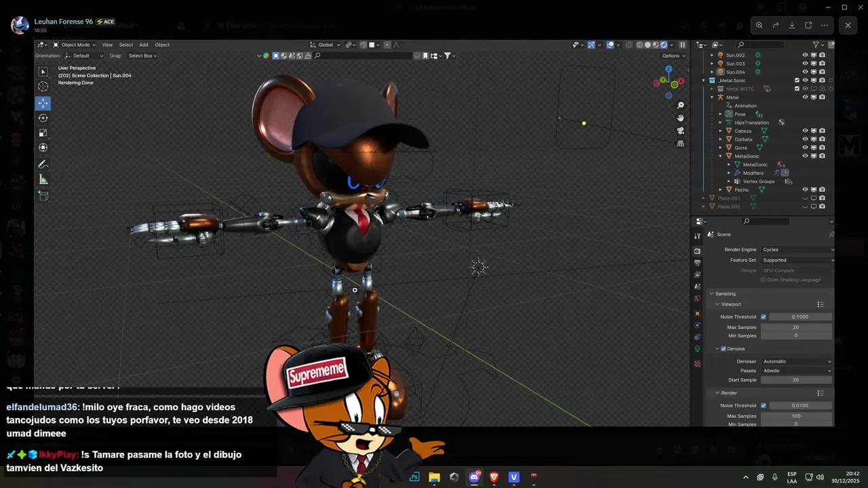Open the Object properties tab
This screenshot has height=488, width=868.
[697, 314]
